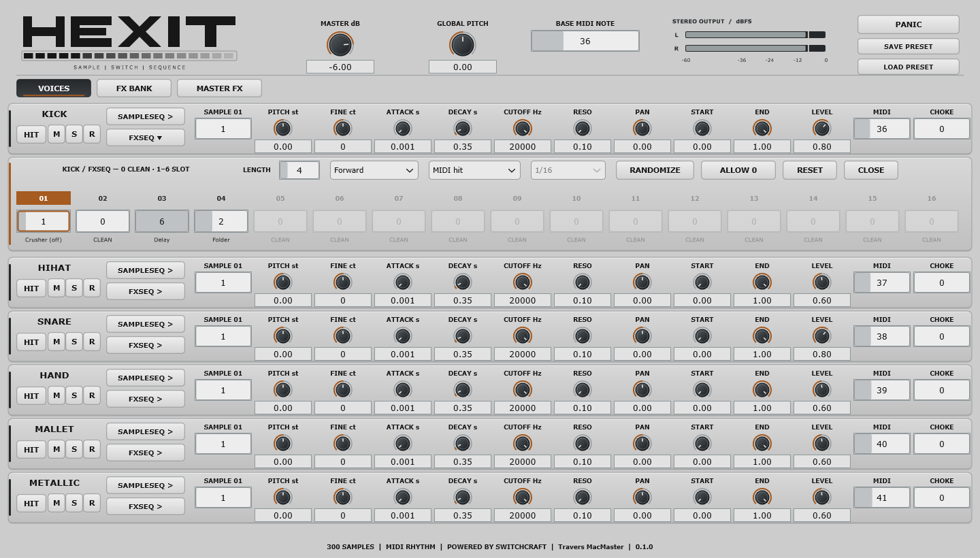Screen dimensions: 980x558
Task: Expand the HIHAT FXSEQ panel
Action: click(x=146, y=291)
